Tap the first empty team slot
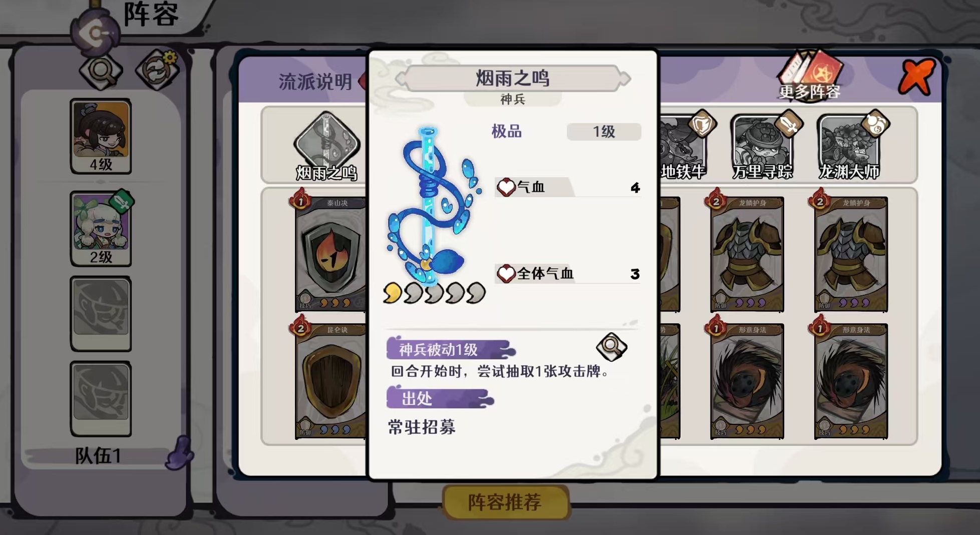 click(x=101, y=314)
